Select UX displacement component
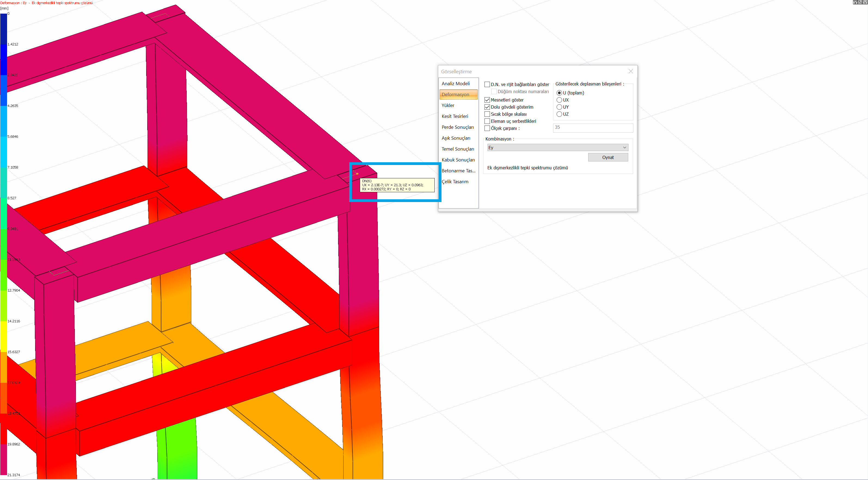Image resolution: width=868 pixels, height=480 pixels. pyautogui.click(x=559, y=100)
